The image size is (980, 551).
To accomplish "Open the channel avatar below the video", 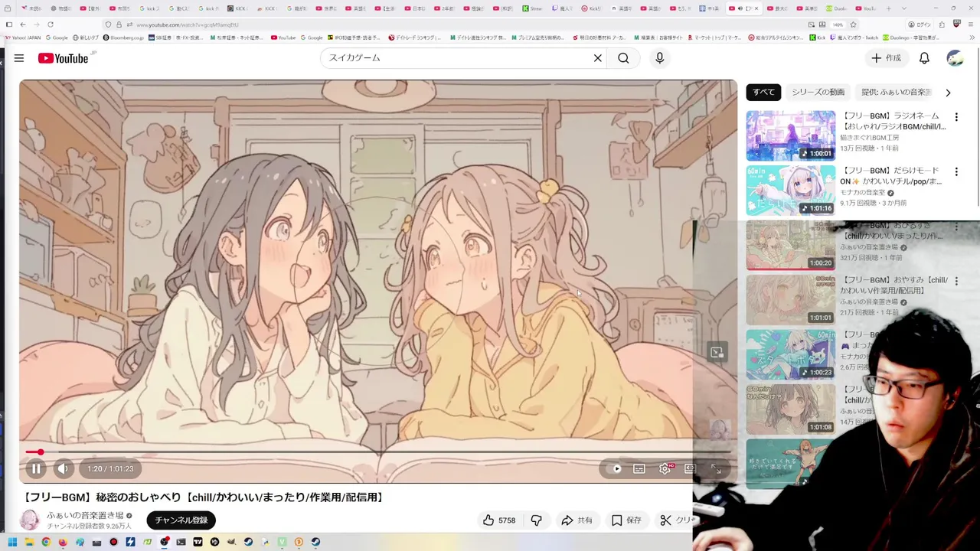I will point(29,520).
